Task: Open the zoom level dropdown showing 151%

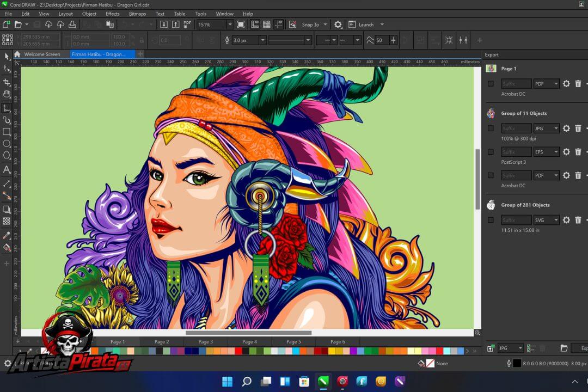Action: coord(230,24)
